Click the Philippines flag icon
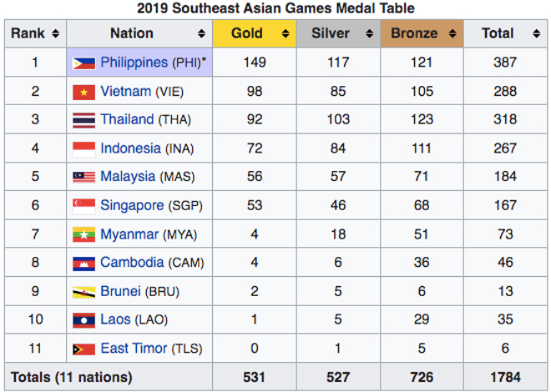551x392 pixels. pyautogui.click(x=83, y=63)
